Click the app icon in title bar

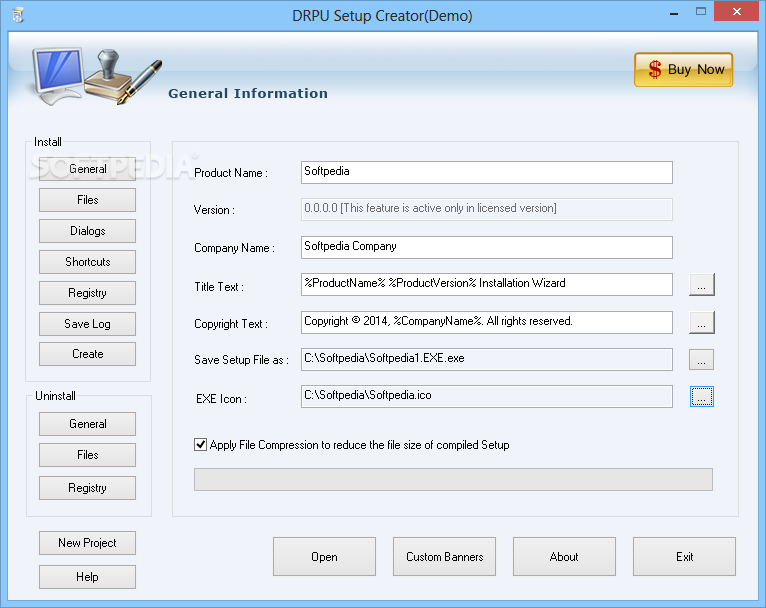tap(18, 15)
